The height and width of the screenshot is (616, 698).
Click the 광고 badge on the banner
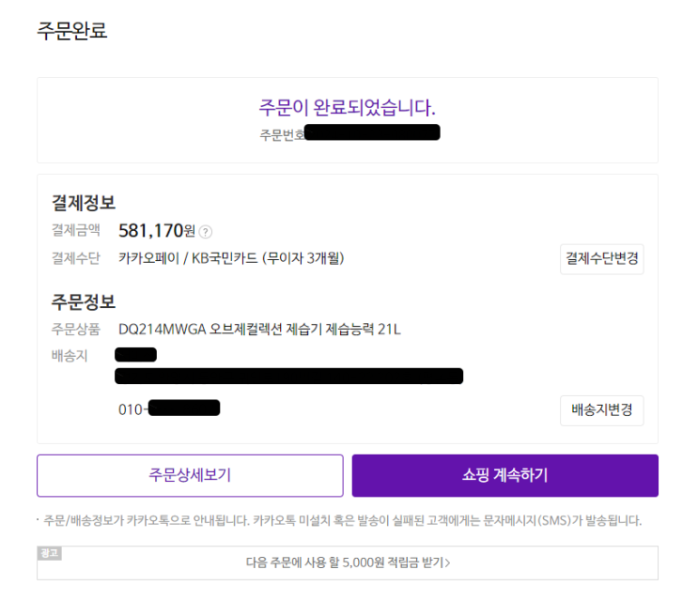49,553
